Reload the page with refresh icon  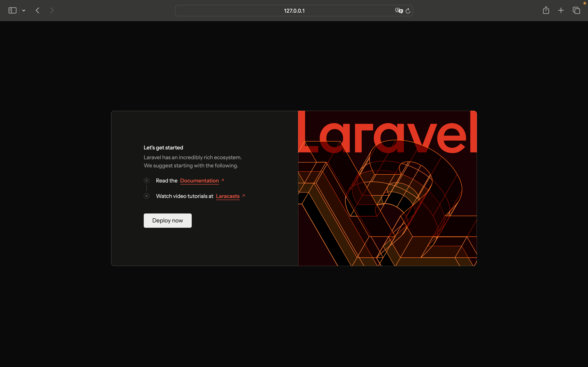(x=408, y=11)
